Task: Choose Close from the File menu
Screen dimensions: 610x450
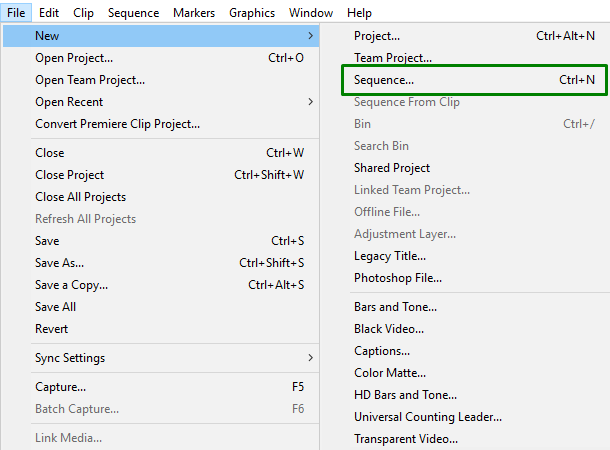Action: [x=161, y=153]
